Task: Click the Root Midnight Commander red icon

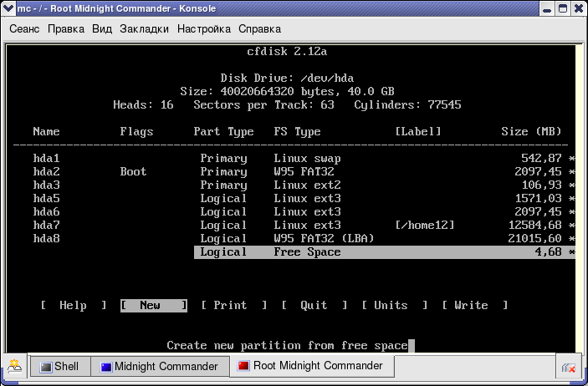Action: pyautogui.click(x=243, y=365)
